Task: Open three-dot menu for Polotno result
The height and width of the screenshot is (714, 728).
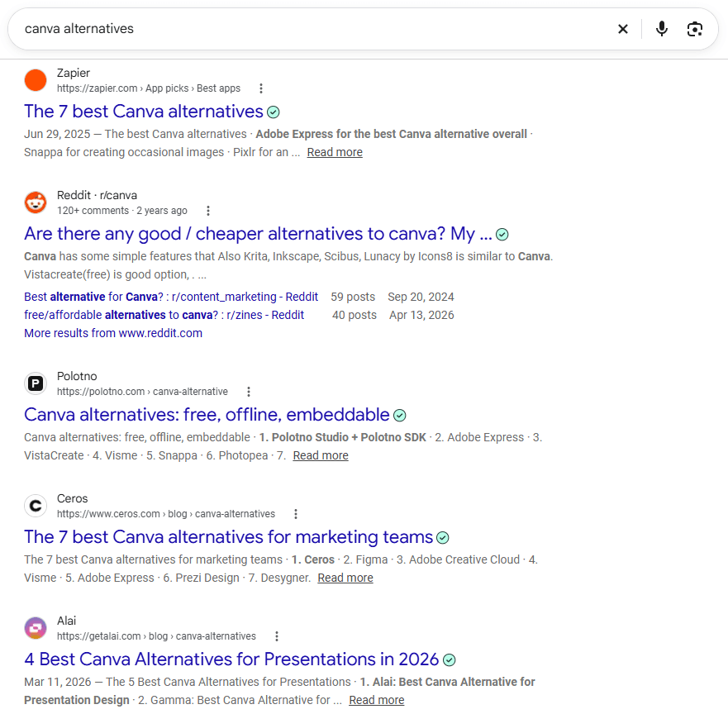Action: coord(249,392)
